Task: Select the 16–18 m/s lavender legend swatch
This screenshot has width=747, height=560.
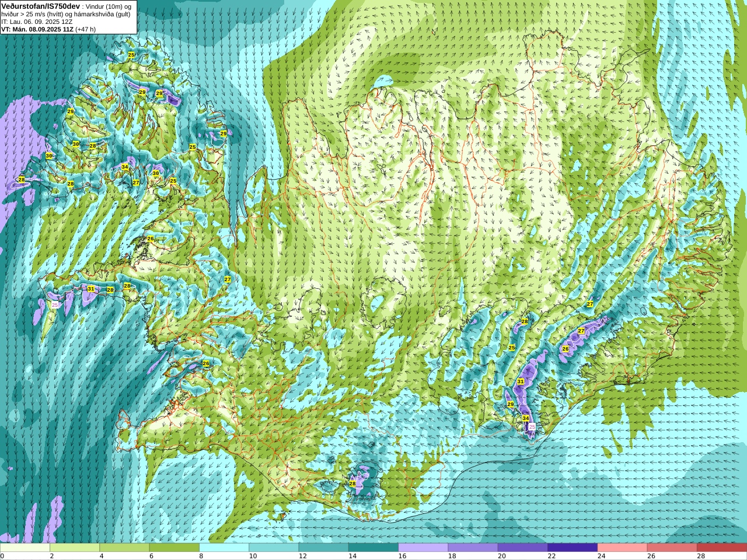Action: 423,548
